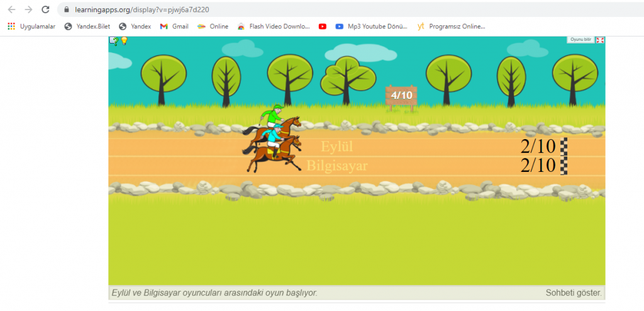Click the browser back arrow
644x311 pixels.
11,9
